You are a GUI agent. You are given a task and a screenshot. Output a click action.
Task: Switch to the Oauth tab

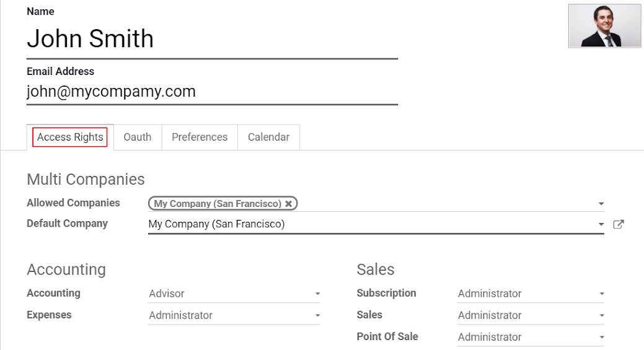point(137,137)
